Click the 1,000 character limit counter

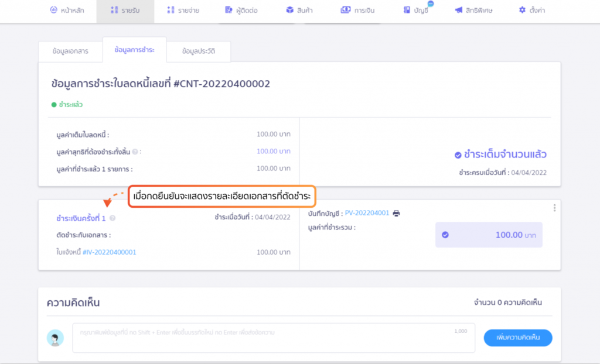point(461,331)
